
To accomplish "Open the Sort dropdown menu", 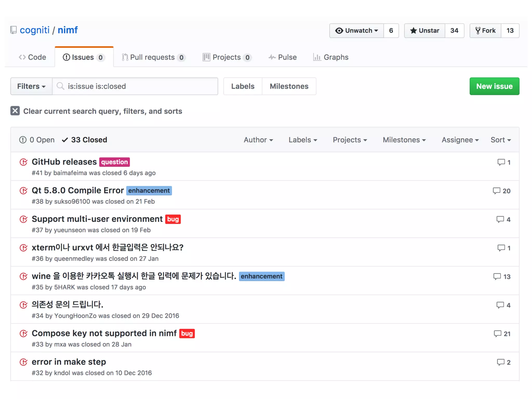I will point(501,140).
